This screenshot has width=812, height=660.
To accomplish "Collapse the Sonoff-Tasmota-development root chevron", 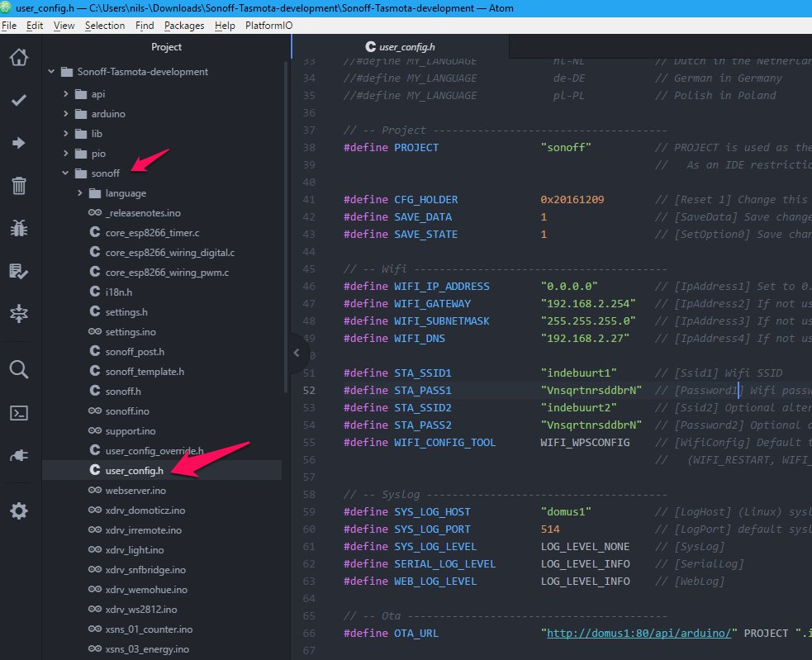I will (x=51, y=72).
